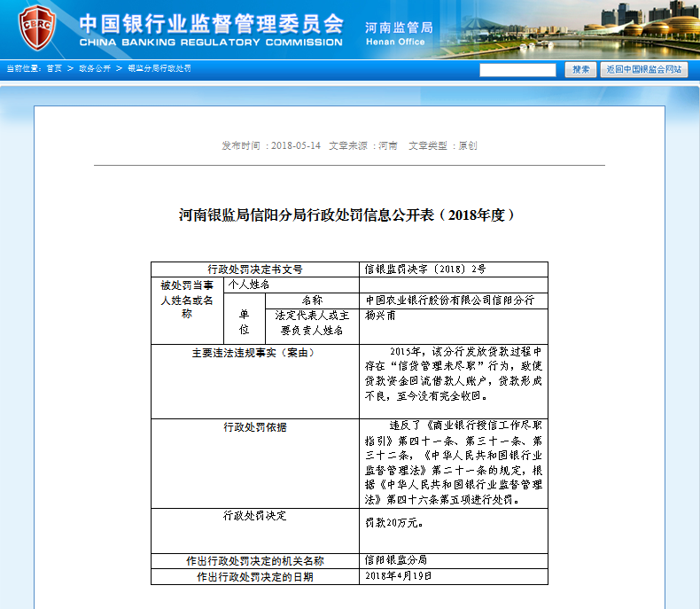
Task: Click the 河南监管局 Henan Office label
Action: (399, 34)
